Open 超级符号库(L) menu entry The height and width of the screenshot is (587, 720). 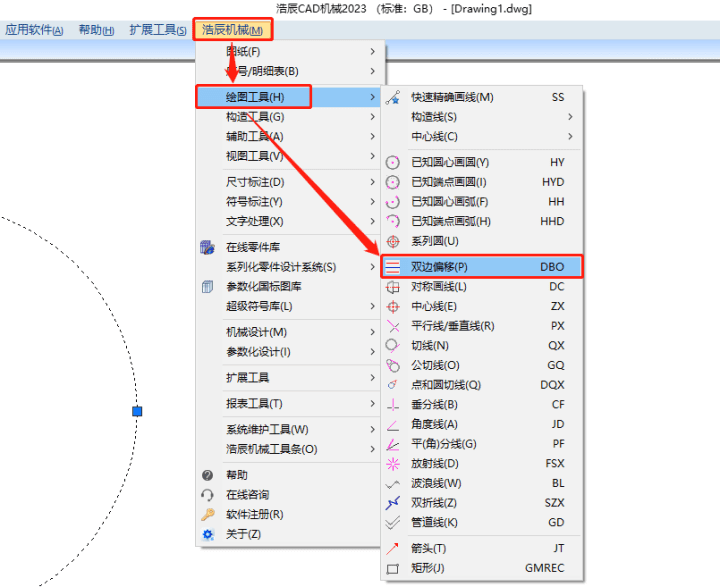coord(288,306)
